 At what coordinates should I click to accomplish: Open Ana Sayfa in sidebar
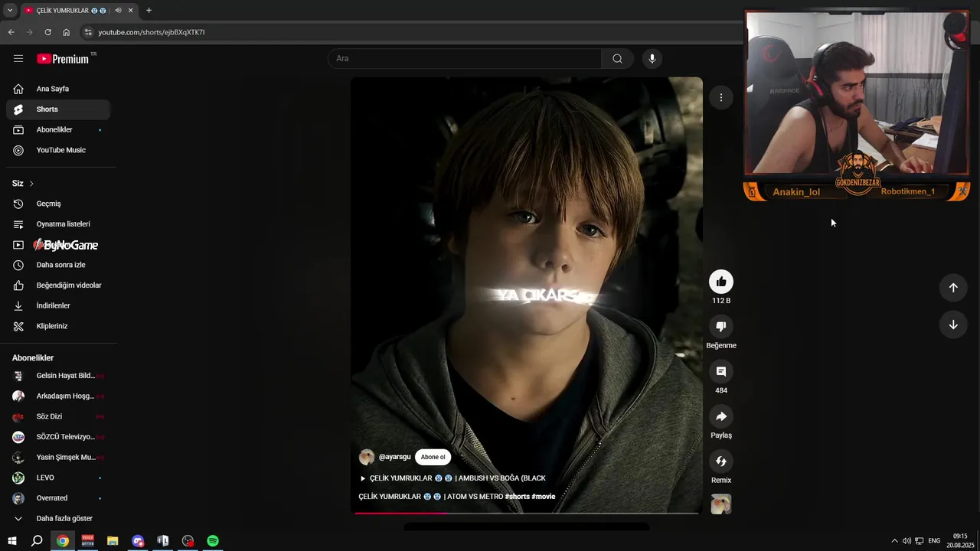(58, 89)
